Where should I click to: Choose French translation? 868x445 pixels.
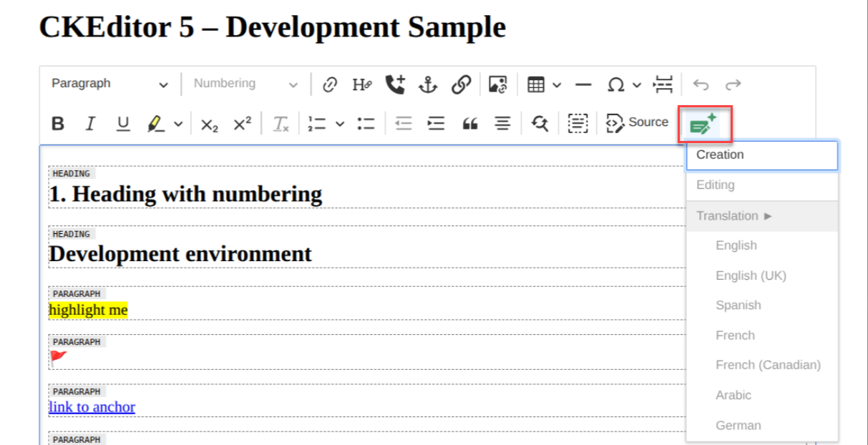pos(762,336)
